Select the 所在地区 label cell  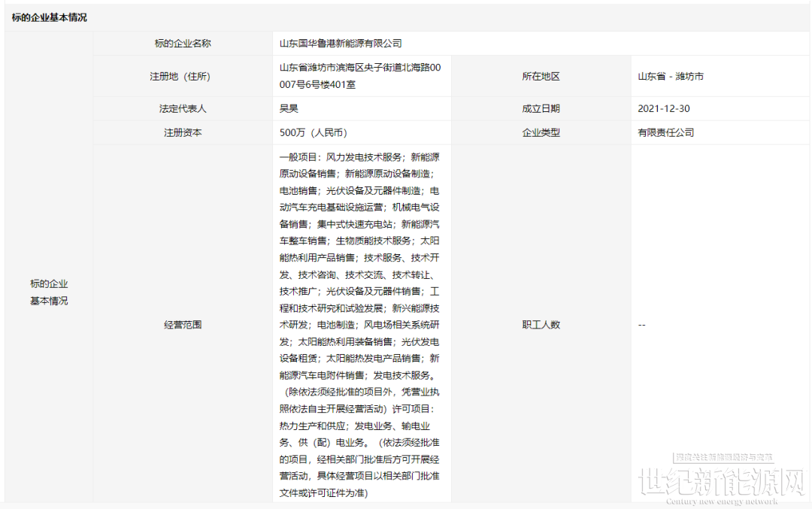tap(541, 76)
